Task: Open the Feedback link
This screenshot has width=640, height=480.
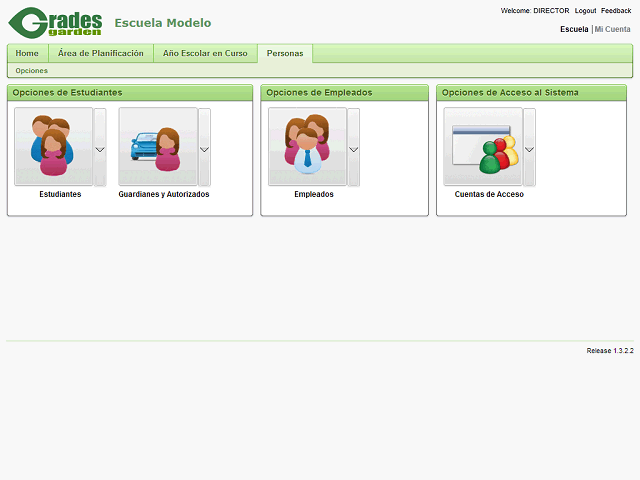Action: [x=616, y=11]
